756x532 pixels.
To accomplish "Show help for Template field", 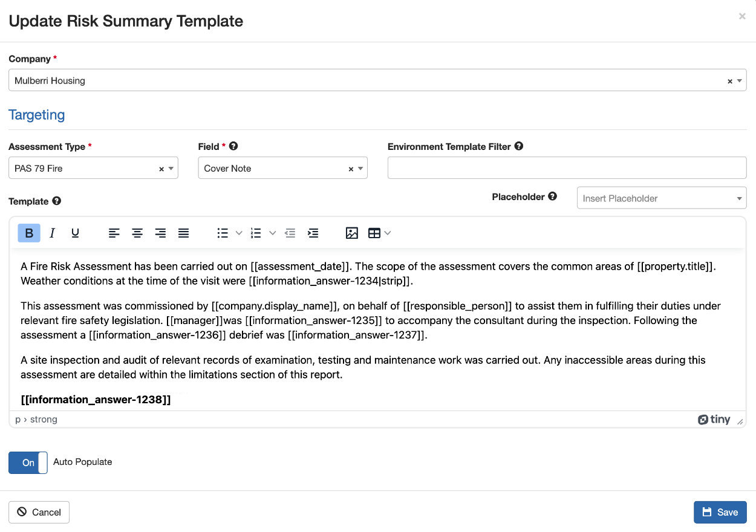I will coord(57,201).
